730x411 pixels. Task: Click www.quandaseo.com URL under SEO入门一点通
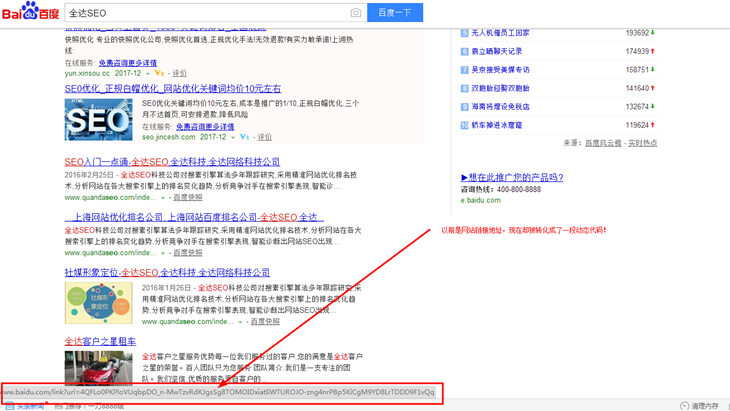[x=110, y=197]
